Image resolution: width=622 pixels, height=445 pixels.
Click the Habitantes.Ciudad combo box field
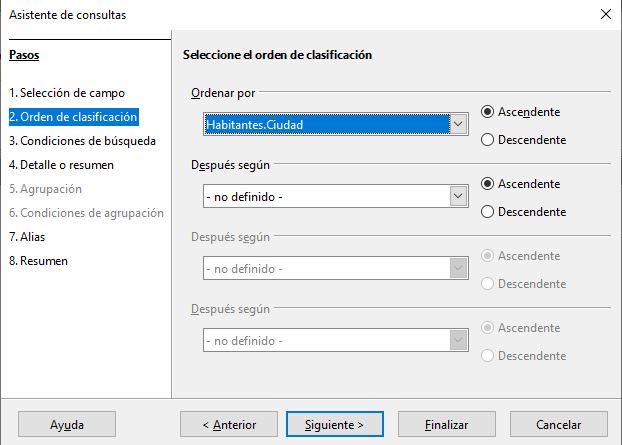(336, 124)
